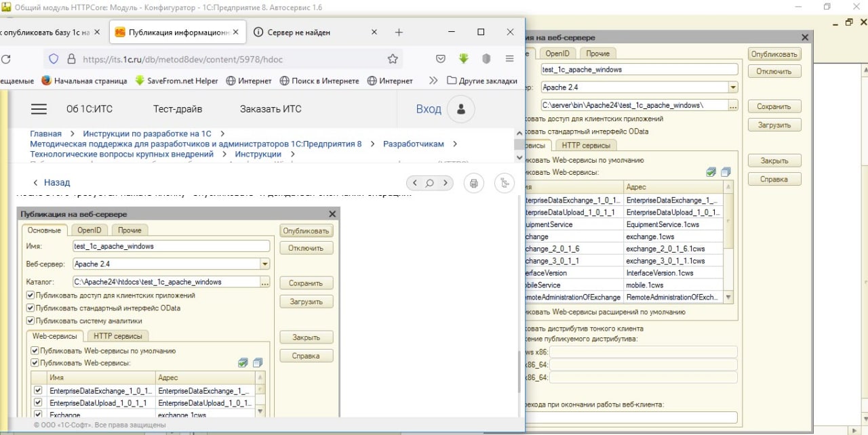
Task: Toggle the EnterpriseDataUpload_1_0_1_1 row checkbox in the article screenshot
Action: tap(38, 403)
